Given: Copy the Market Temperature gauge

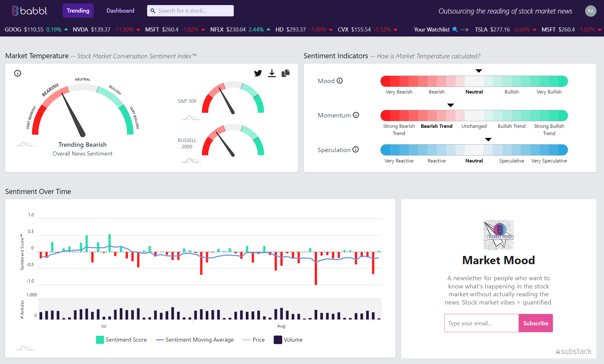Looking at the screenshot, I should pos(286,73).
